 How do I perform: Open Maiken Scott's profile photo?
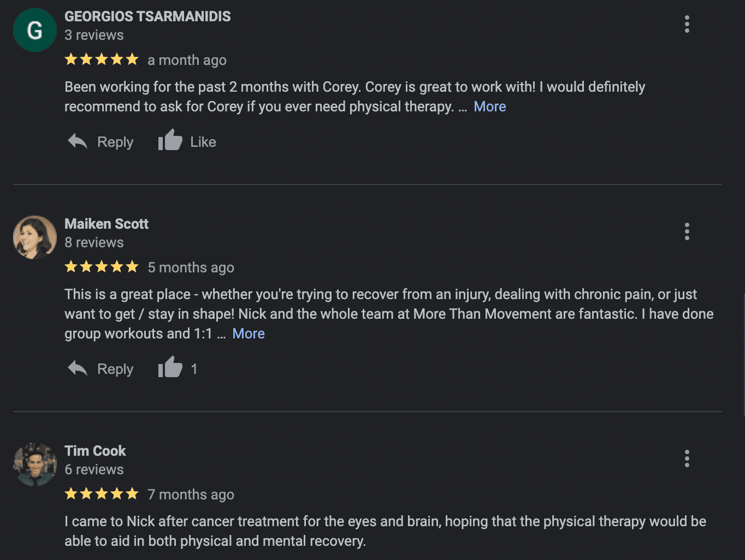[x=35, y=237]
